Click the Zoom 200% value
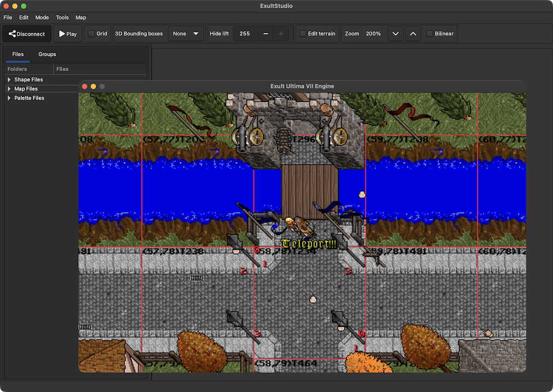The width and height of the screenshot is (553, 392). [373, 34]
